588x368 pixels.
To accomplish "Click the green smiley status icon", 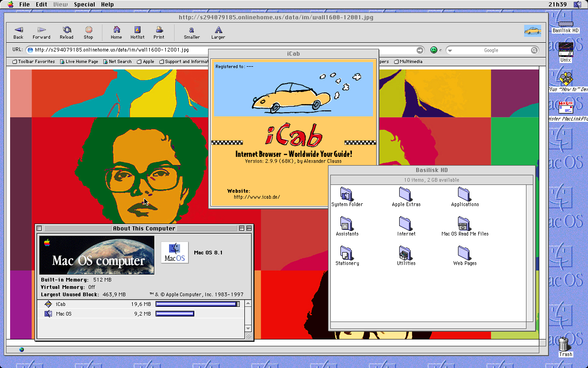I will tap(434, 50).
